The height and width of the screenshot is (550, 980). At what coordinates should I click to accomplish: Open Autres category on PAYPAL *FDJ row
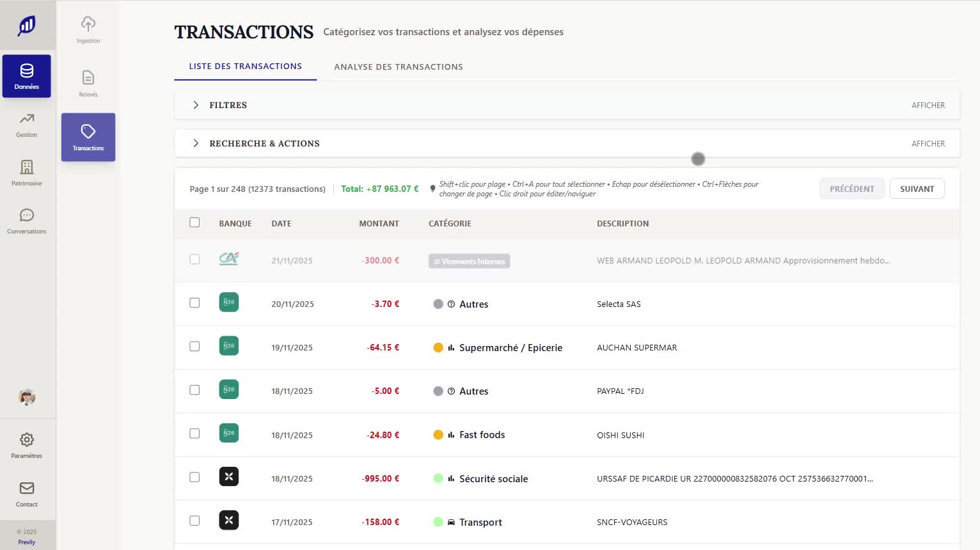click(x=461, y=391)
